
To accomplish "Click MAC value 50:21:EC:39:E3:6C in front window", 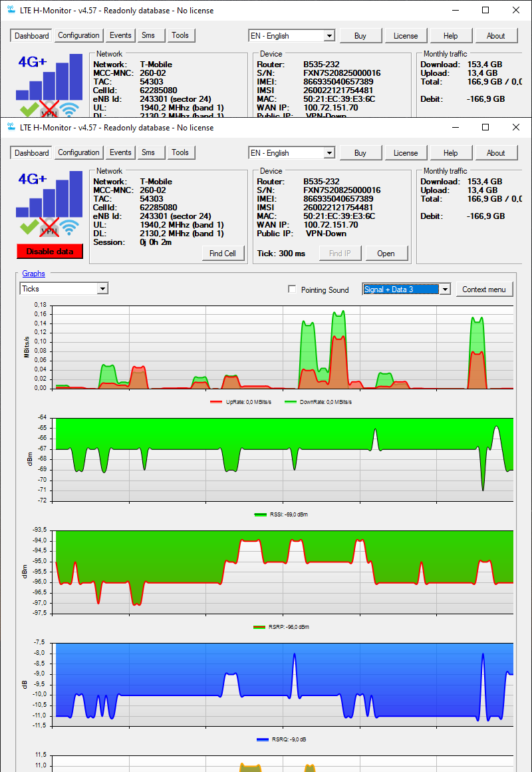I will pyautogui.click(x=340, y=216).
